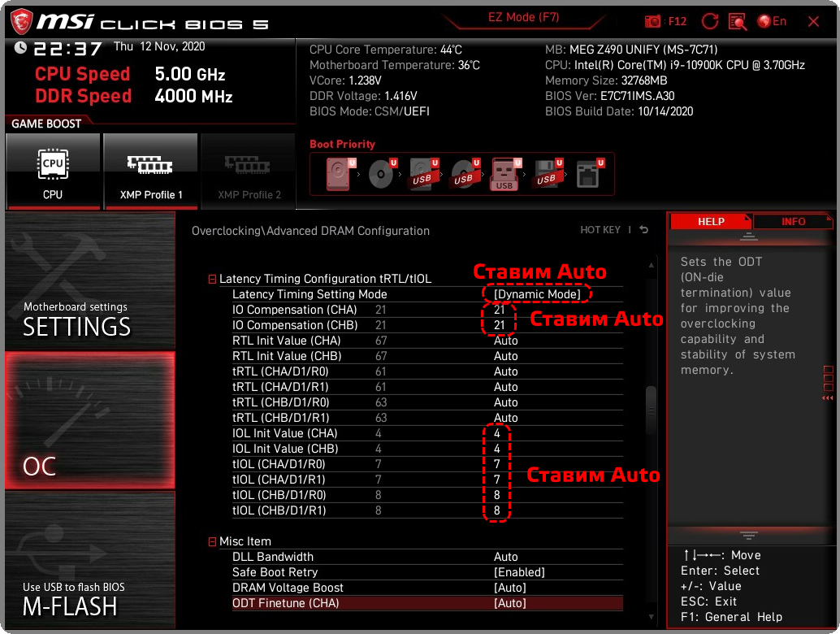Open the BIOS search magnifier icon
The width and height of the screenshot is (840, 634).
click(738, 21)
